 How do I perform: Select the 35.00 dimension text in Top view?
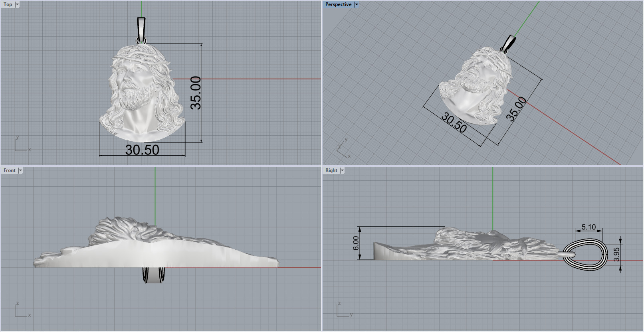click(196, 93)
